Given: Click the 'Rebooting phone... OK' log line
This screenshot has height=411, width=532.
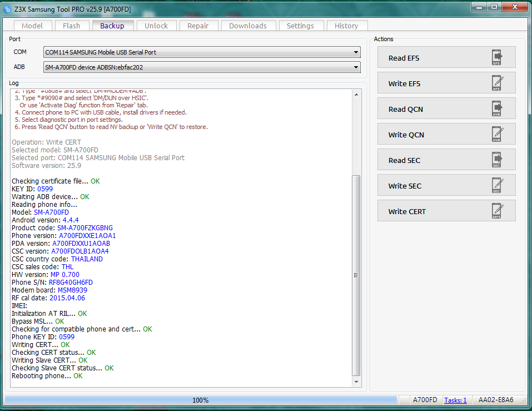Looking at the screenshot, I should coord(47,376).
